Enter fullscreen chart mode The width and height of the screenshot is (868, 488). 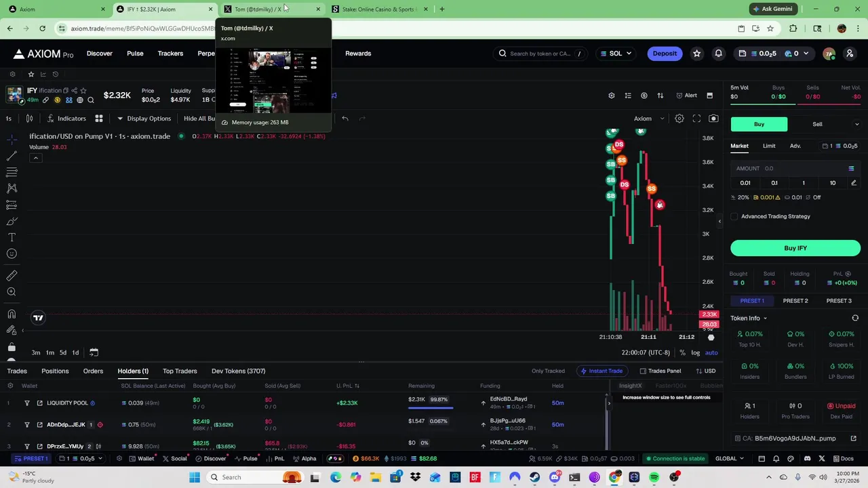coord(696,119)
